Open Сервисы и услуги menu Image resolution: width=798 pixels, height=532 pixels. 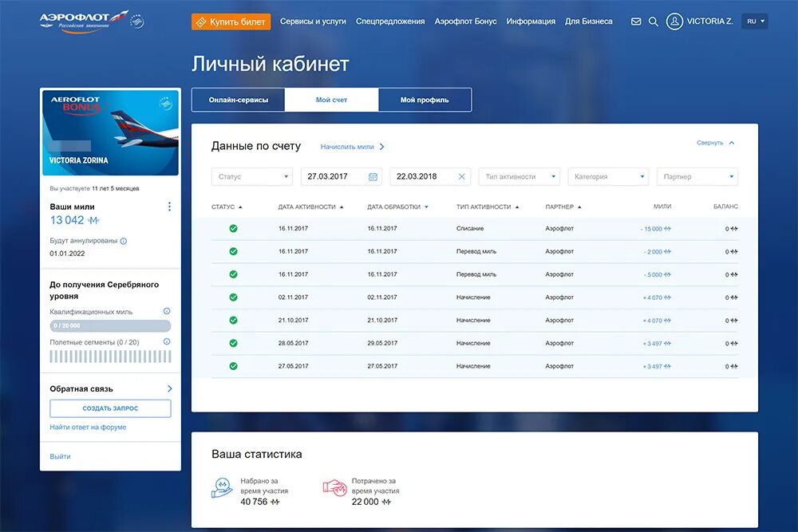(x=313, y=22)
